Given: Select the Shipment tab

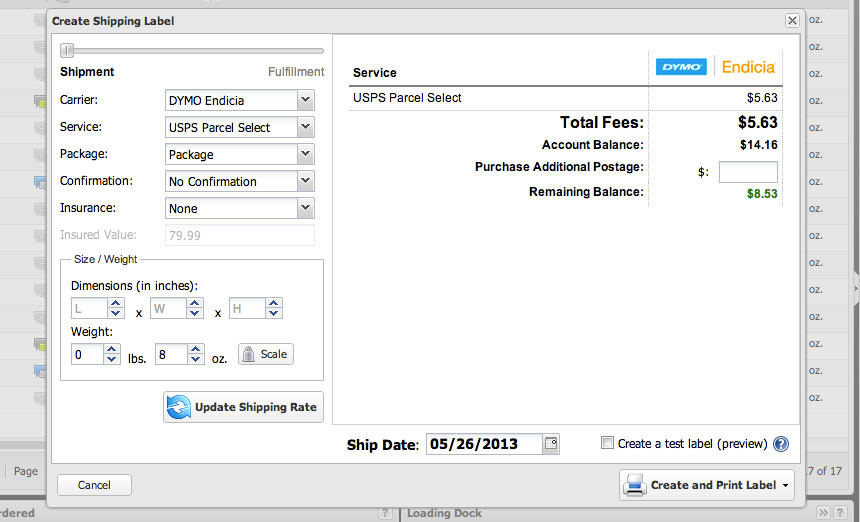Looking at the screenshot, I should [87, 72].
